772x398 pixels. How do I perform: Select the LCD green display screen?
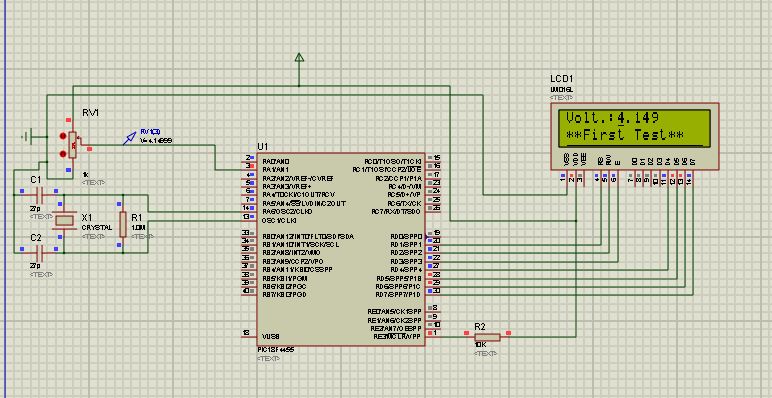coord(635,128)
